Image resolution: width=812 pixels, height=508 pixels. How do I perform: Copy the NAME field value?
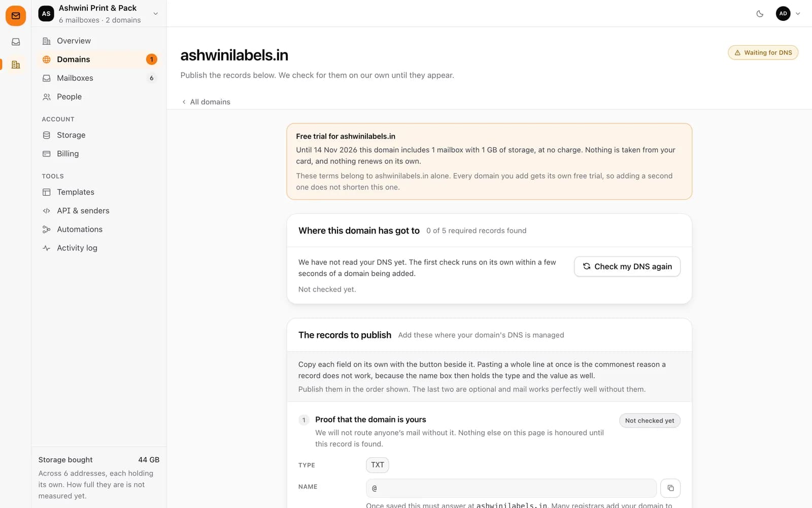[x=670, y=488]
